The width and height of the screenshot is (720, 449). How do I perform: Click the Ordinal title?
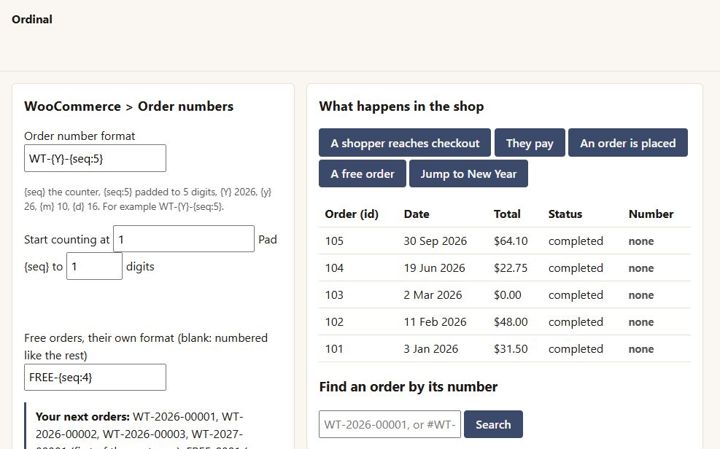point(32,19)
